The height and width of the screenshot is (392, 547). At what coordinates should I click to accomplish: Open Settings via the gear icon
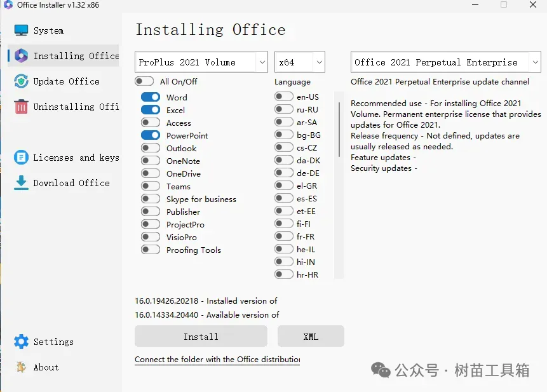tap(22, 342)
